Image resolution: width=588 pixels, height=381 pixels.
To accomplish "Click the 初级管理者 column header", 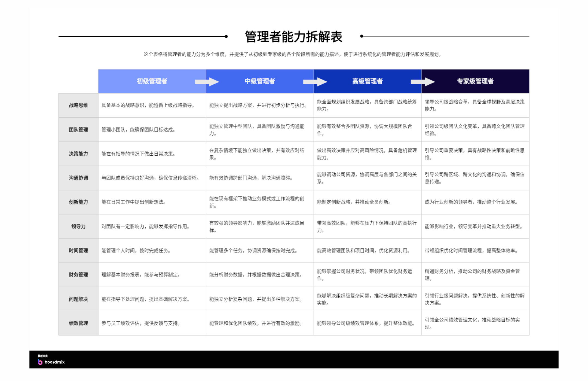I will click(152, 81).
